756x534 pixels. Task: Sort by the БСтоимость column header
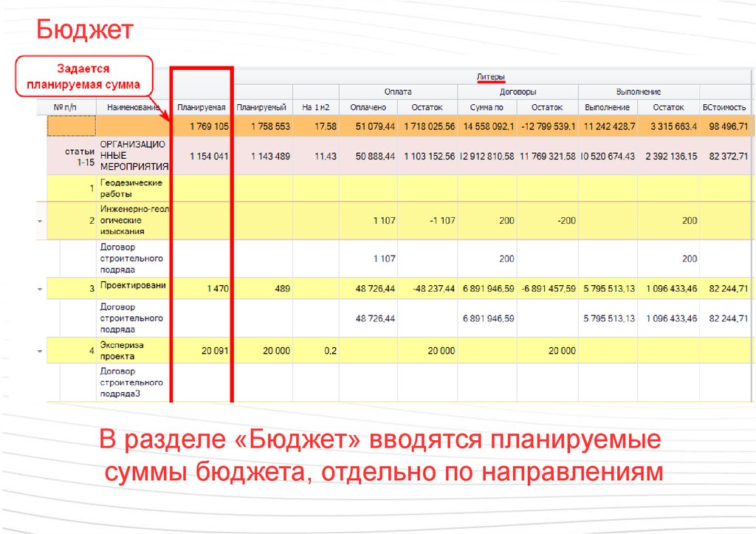pyautogui.click(x=725, y=108)
